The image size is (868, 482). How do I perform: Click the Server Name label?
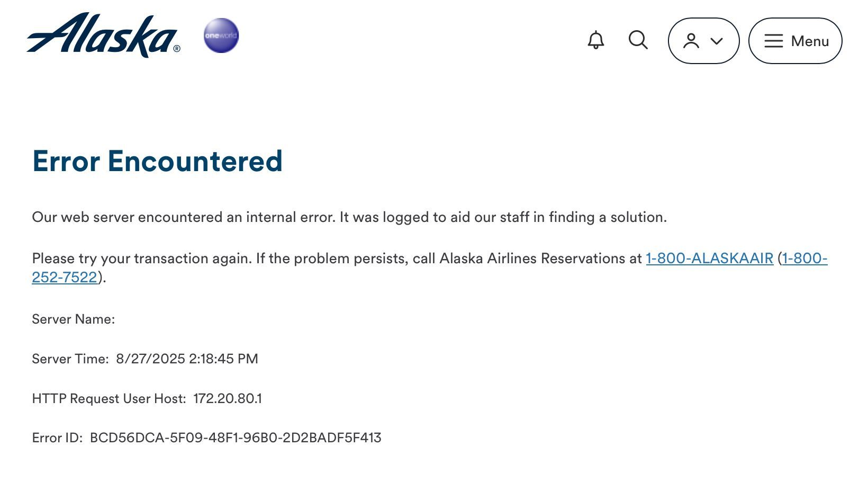(x=74, y=319)
